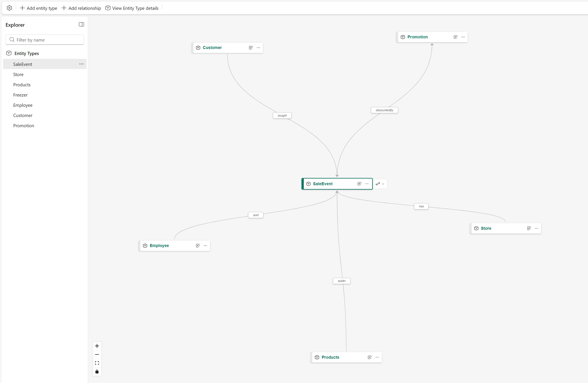
Task: Open more options on Customer node
Action: tap(258, 48)
